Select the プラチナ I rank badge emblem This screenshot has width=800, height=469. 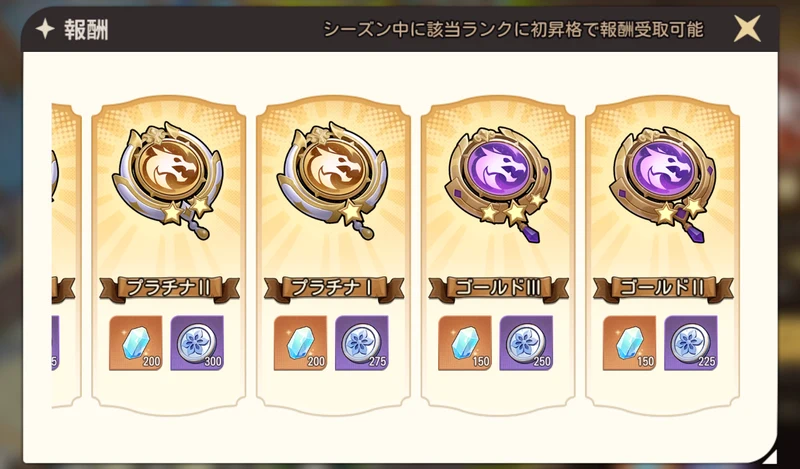332,181
